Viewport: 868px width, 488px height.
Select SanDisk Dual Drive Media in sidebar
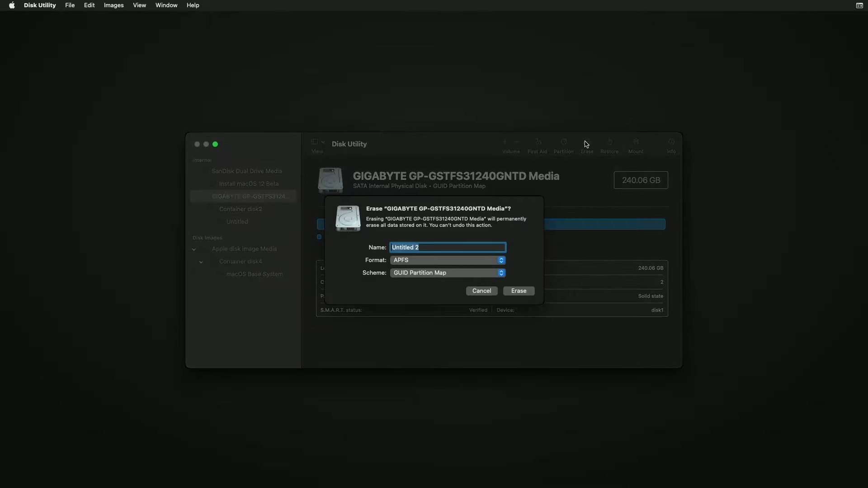(x=247, y=171)
